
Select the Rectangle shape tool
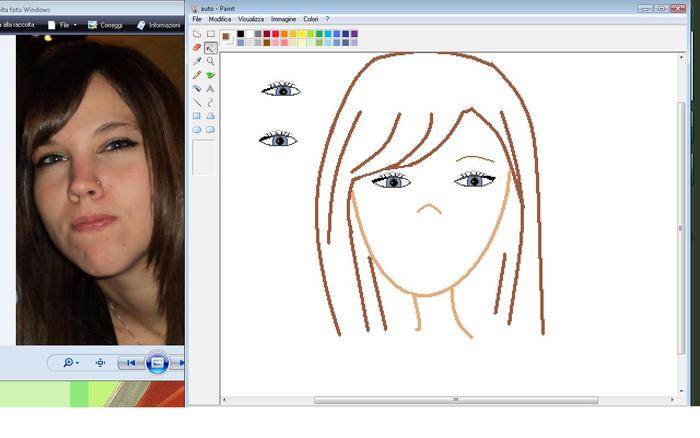[197, 116]
